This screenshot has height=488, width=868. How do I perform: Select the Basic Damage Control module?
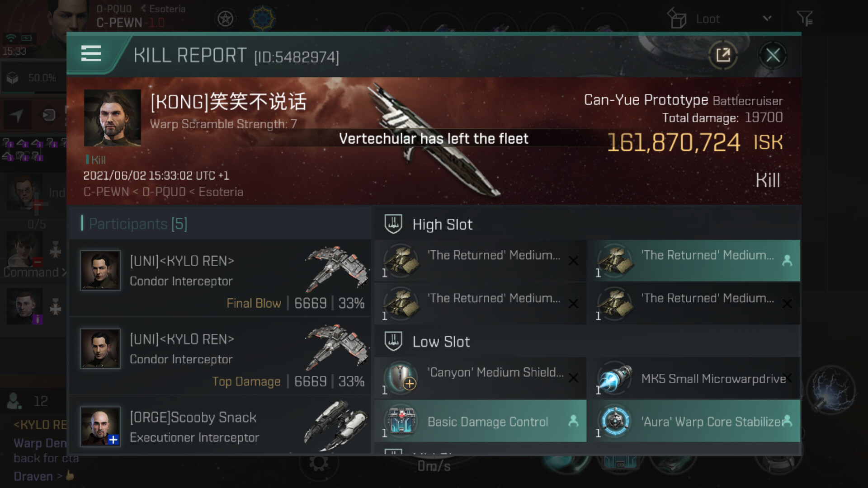pos(481,421)
